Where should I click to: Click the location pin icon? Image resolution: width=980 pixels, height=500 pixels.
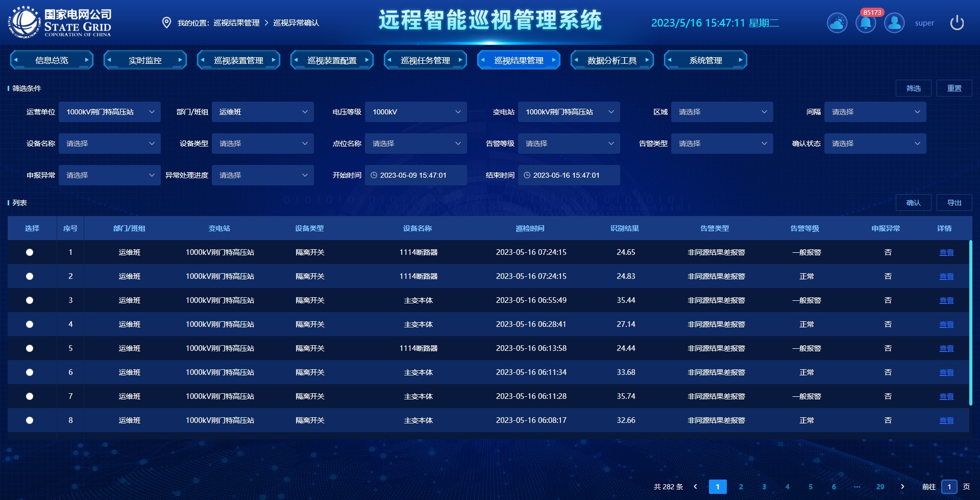[166, 23]
